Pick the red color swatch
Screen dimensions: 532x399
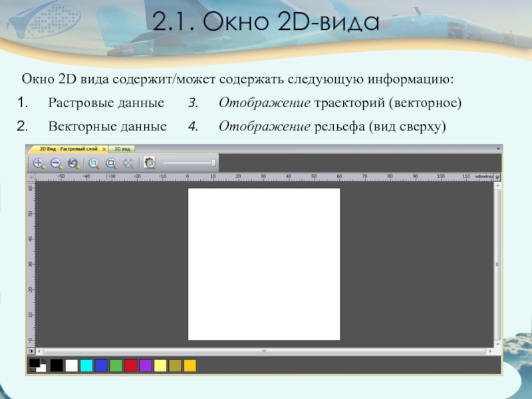click(x=131, y=365)
